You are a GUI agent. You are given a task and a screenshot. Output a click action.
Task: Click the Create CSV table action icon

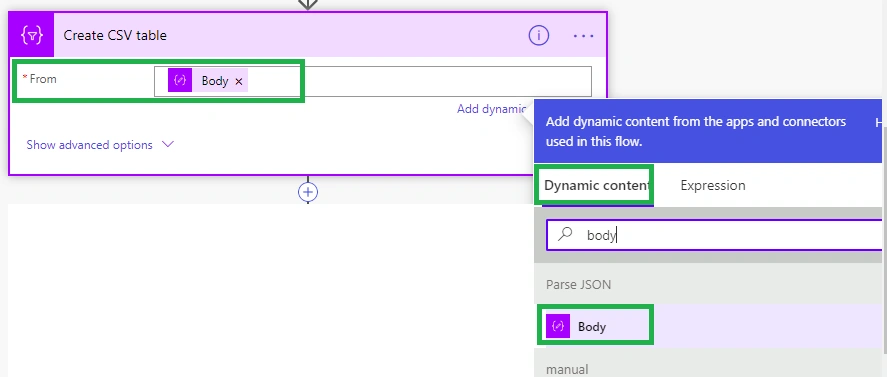32,35
